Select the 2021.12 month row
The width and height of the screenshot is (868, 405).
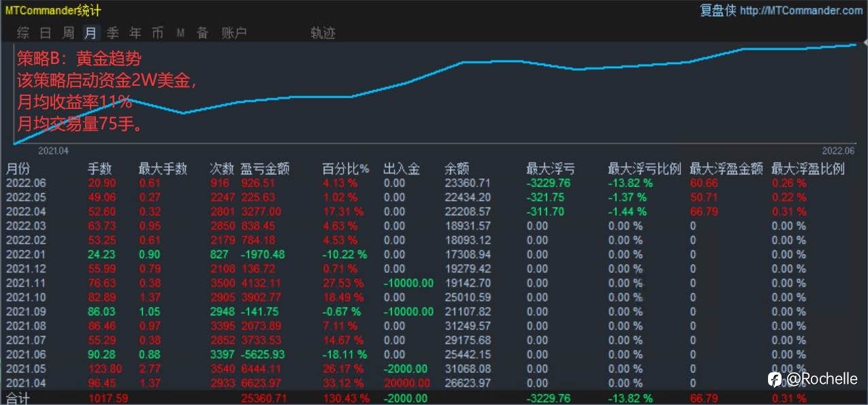click(x=434, y=269)
